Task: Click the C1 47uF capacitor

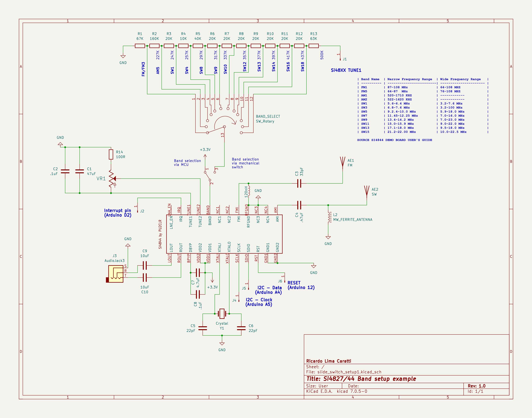Action: pyautogui.click(x=79, y=171)
